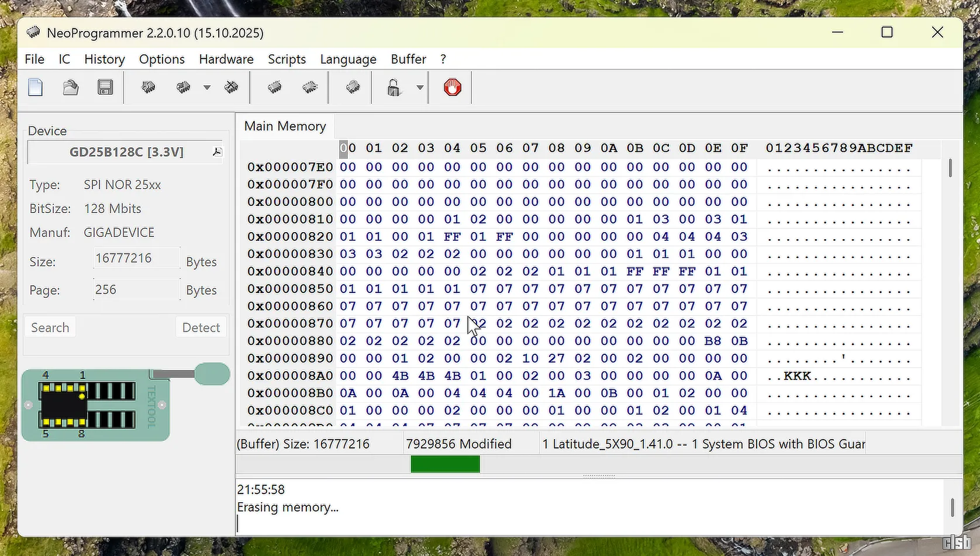Click the Erase IC crossed-chip icon
The image size is (980, 556).
point(232,88)
